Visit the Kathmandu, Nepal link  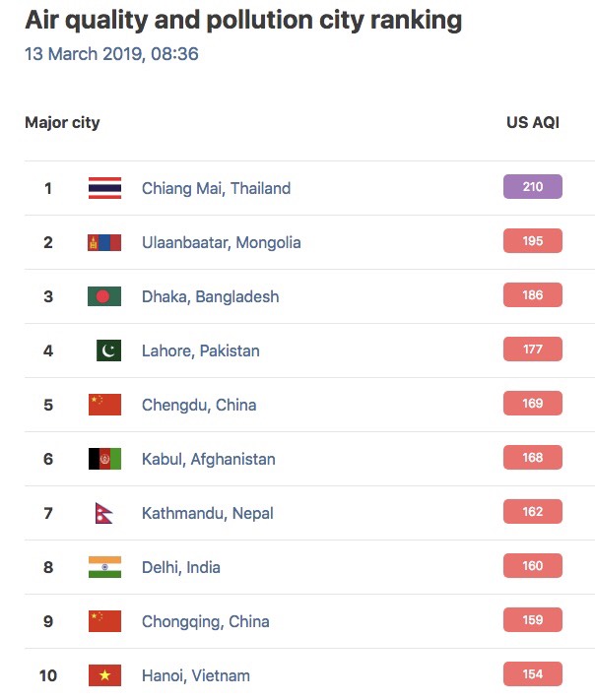point(207,513)
